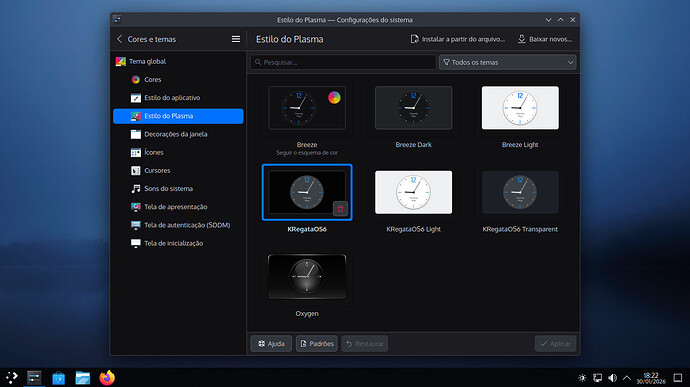
Task: Choose the Breeze Dark theme
Action: pos(413,108)
